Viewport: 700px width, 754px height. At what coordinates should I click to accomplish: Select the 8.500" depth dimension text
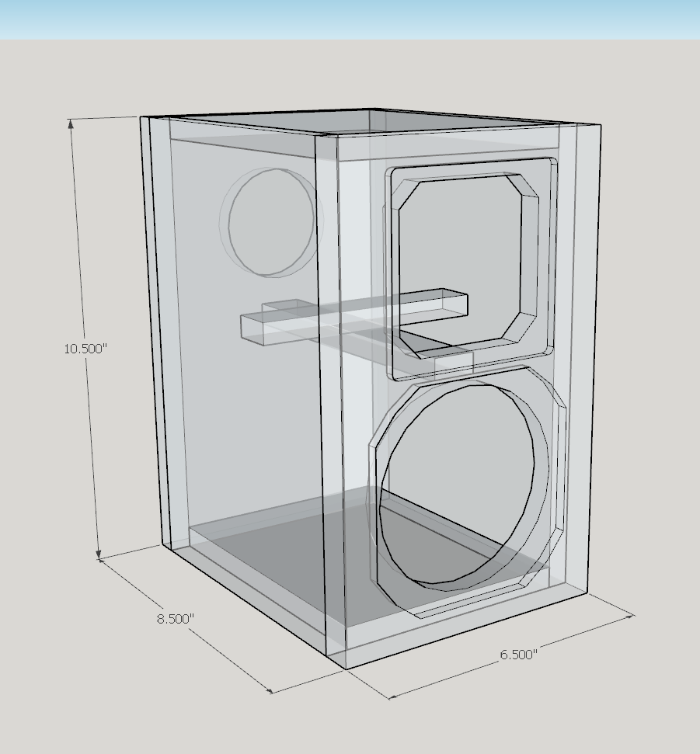pos(175,619)
